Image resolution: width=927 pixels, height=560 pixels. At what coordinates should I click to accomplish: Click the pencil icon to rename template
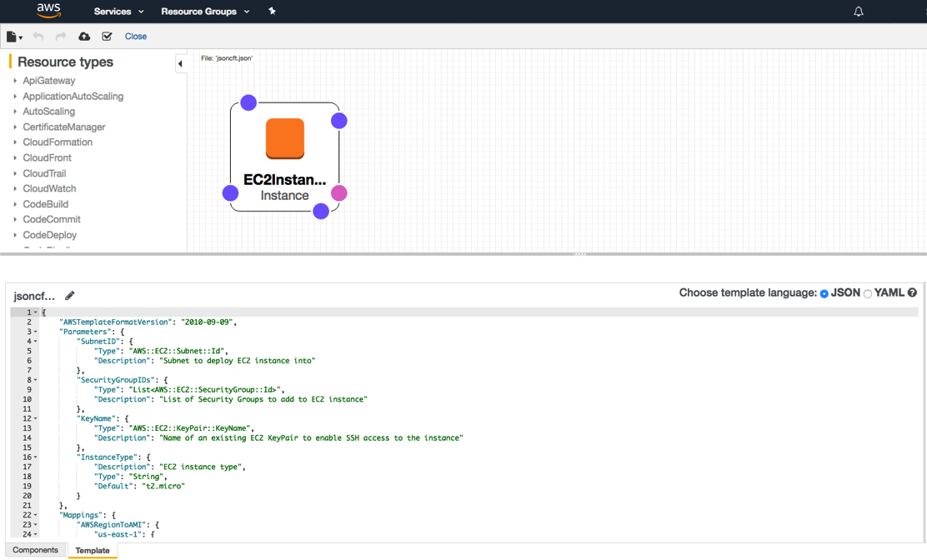70,296
